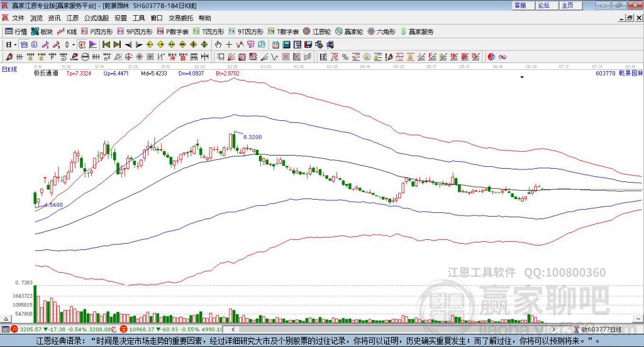The width and height of the screenshot is (644, 347).
Task: Select the gold 金 circle tool
Action: coord(367,57)
